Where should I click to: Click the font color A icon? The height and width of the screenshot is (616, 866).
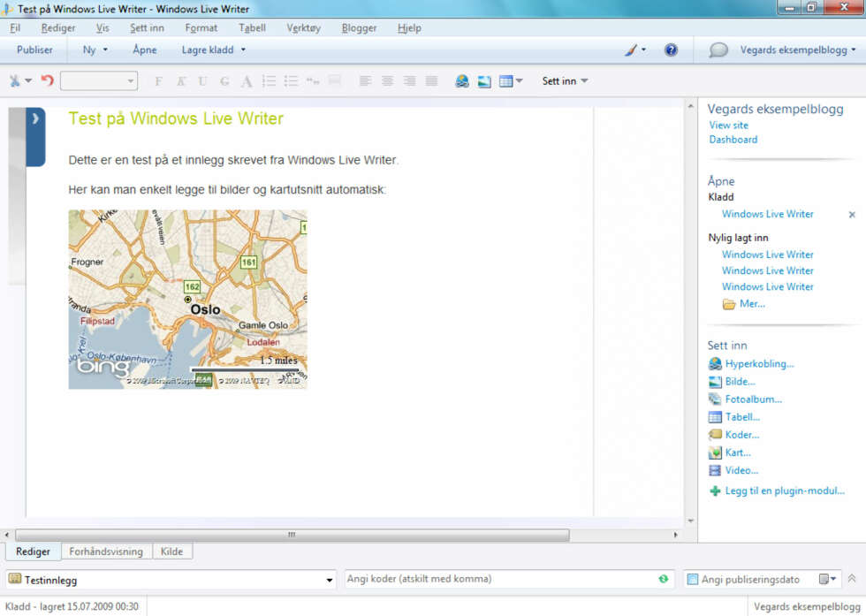point(247,81)
